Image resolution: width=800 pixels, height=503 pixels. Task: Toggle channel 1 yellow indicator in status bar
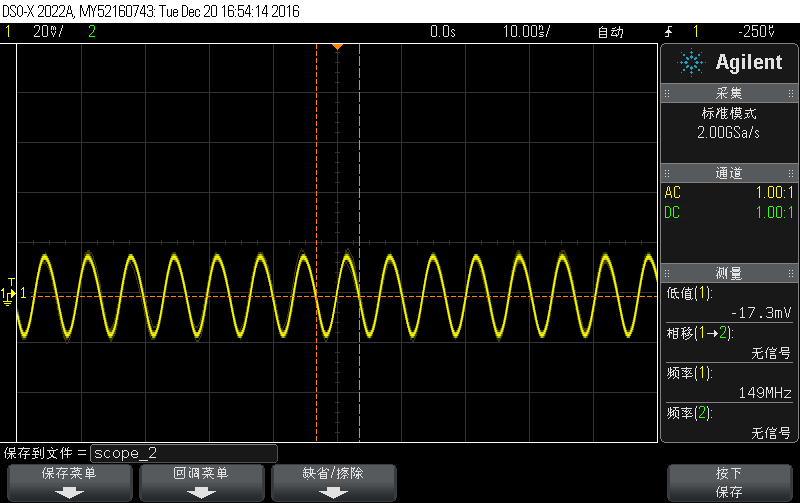tap(8, 32)
